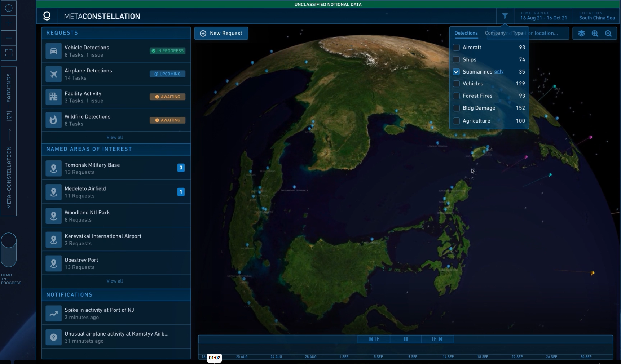Click the building icon for Facility Activity
Screen dimensions: 621x364
[53, 97]
